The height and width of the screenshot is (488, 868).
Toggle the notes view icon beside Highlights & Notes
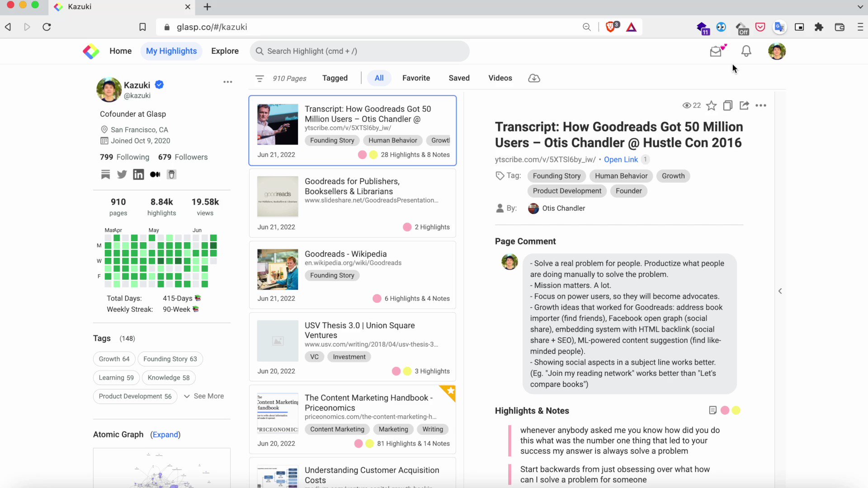(712, 410)
